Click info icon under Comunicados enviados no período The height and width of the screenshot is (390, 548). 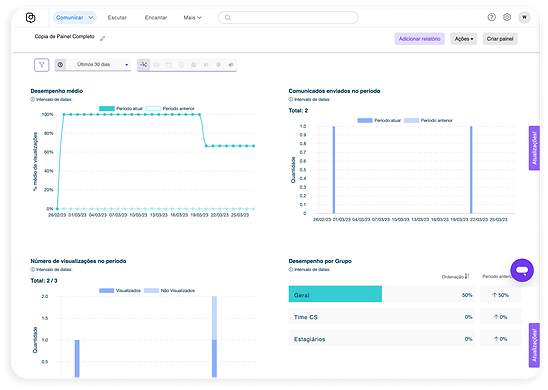290,99
